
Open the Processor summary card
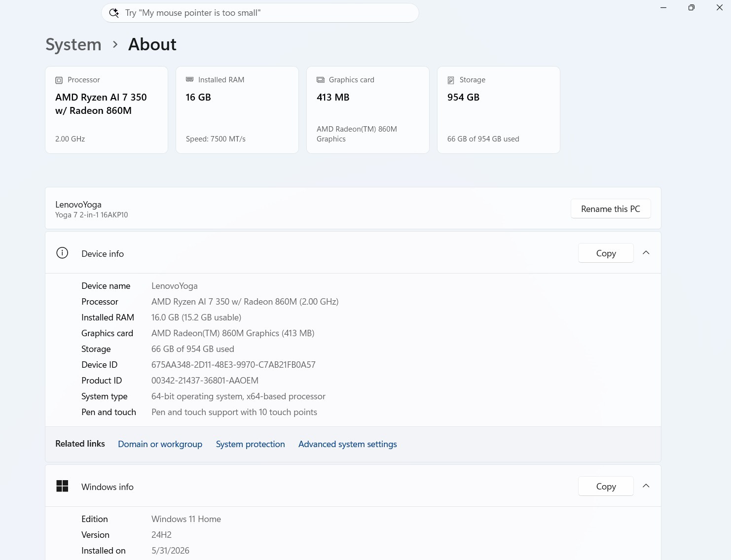coord(107,110)
